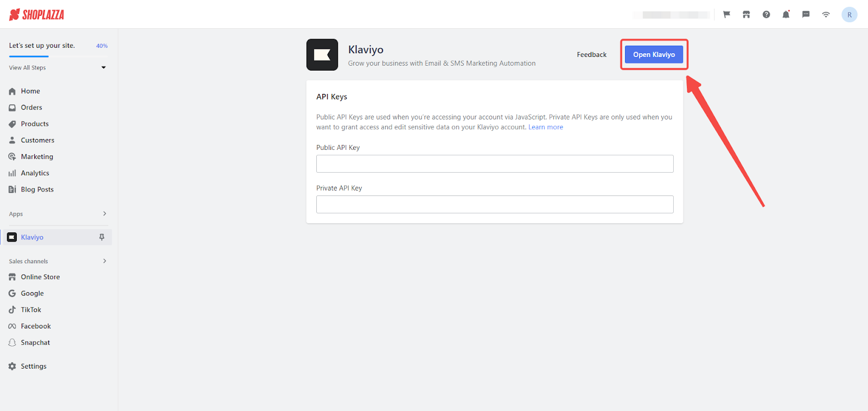Image resolution: width=868 pixels, height=411 pixels.
Task: Click the Online Store shop icon
Action: click(12, 277)
